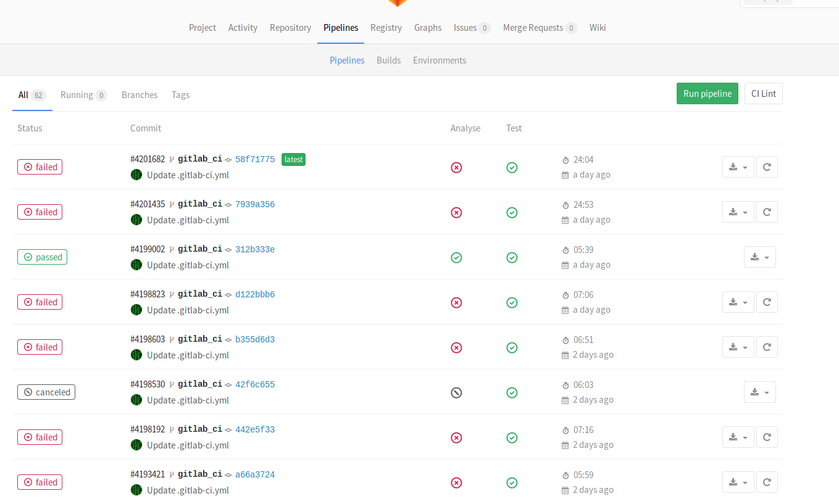Filter pipelines by Running

(83, 95)
